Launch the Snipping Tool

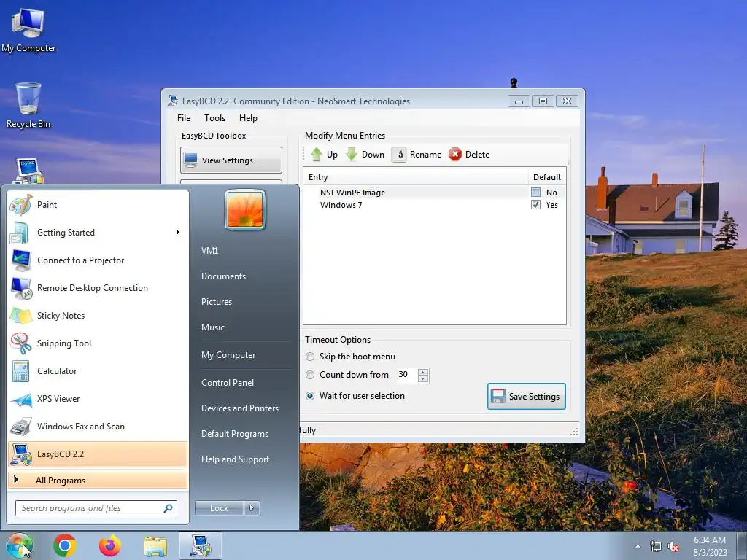[x=98, y=343]
